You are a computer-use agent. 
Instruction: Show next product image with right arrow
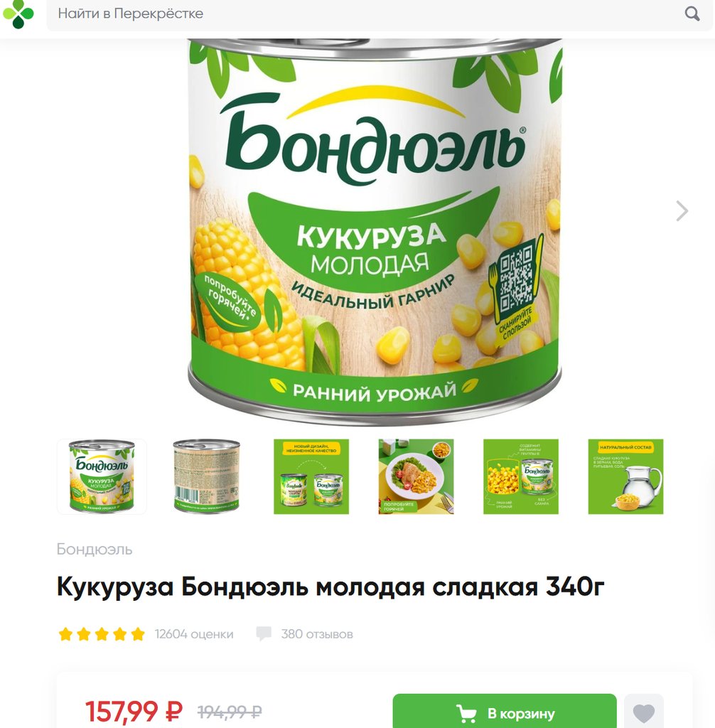(x=682, y=210)
